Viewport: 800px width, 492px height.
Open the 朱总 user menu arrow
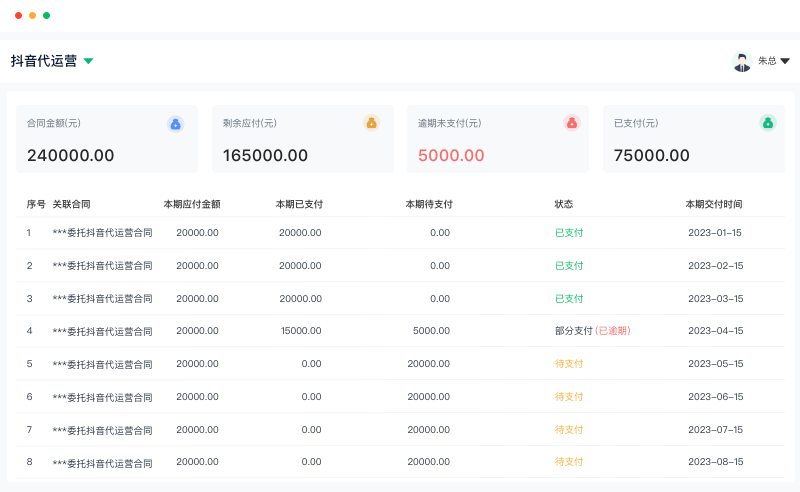785,61
